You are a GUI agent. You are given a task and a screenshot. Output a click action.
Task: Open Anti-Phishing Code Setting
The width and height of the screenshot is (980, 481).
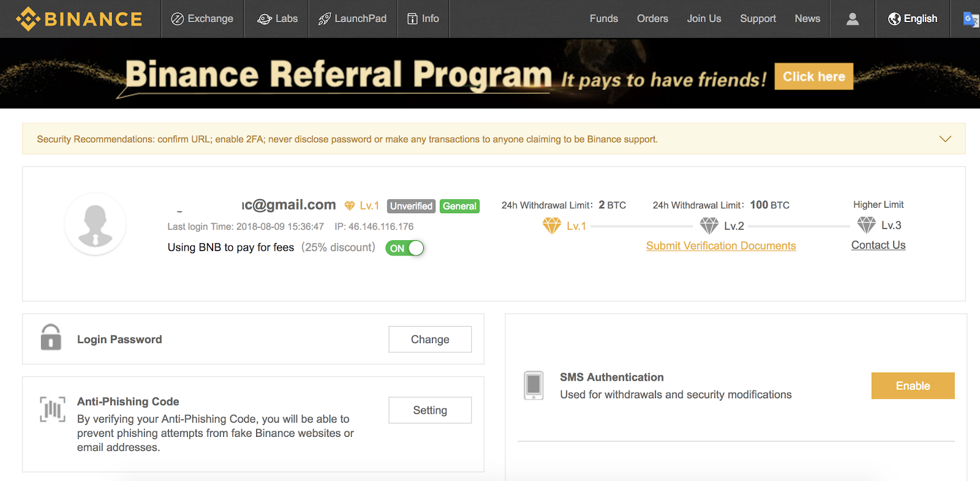[x=430, y=411]
